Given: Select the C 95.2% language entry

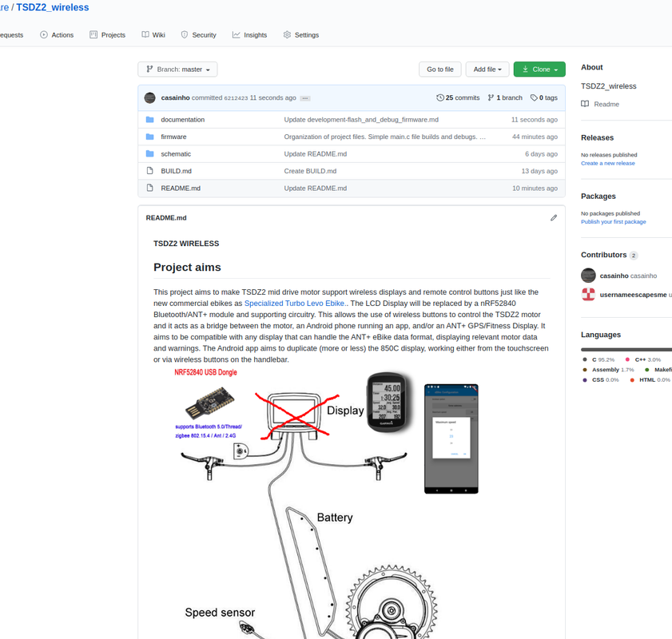Looking at the screenshot, I should click(598, 359).
